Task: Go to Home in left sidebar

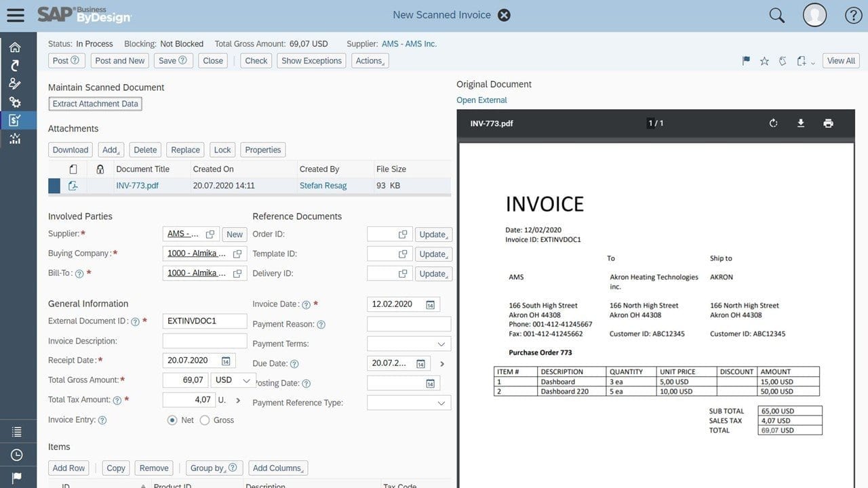Action: [x=14, y=47]
